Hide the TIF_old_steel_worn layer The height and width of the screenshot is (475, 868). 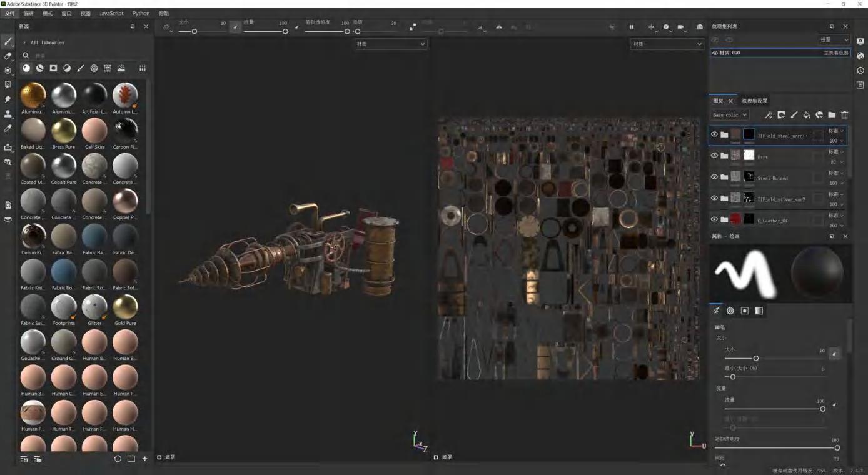click(714, 134)
